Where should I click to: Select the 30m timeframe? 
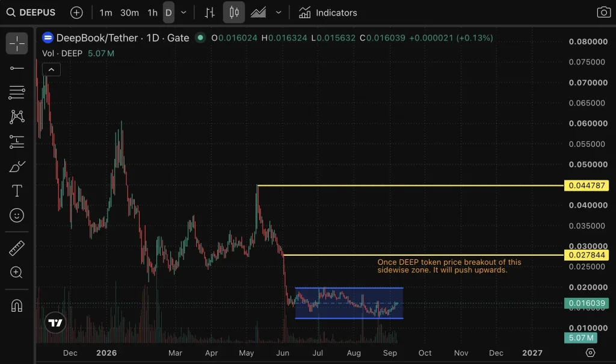130,13
